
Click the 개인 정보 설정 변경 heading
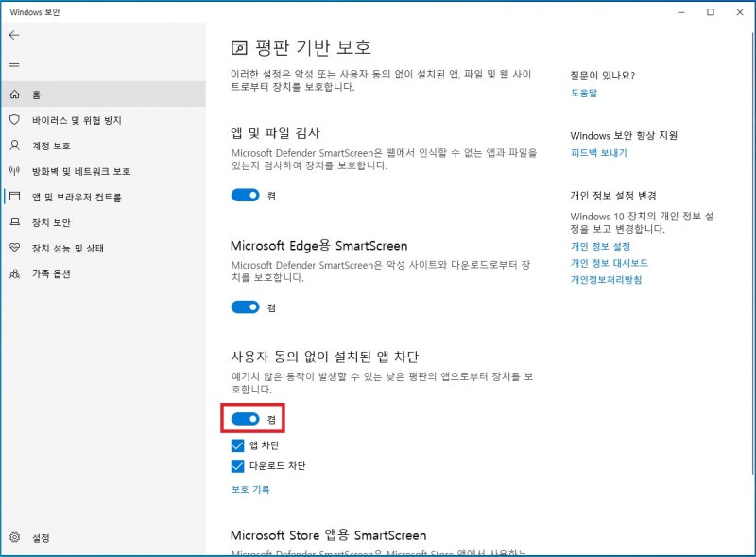click(x=613, y=196)
